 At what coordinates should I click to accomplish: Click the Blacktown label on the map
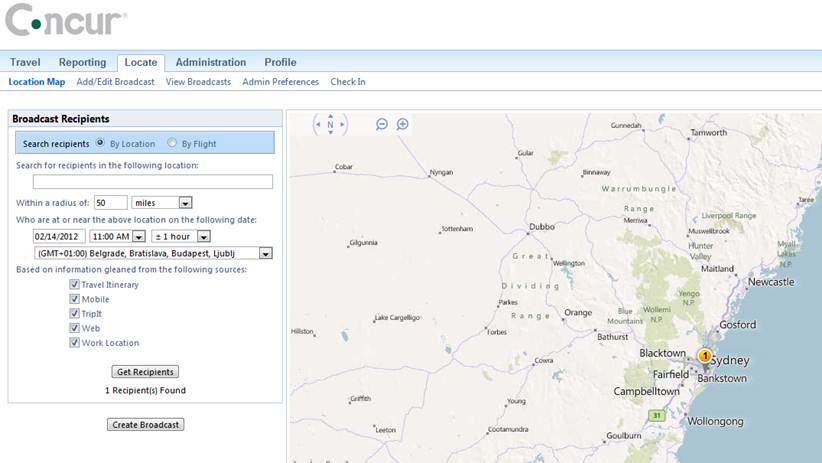[x=663, y=353]
